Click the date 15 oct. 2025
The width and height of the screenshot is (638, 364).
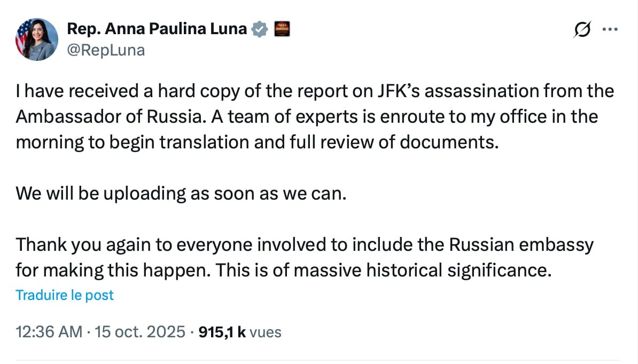click(x=140, y=332)
